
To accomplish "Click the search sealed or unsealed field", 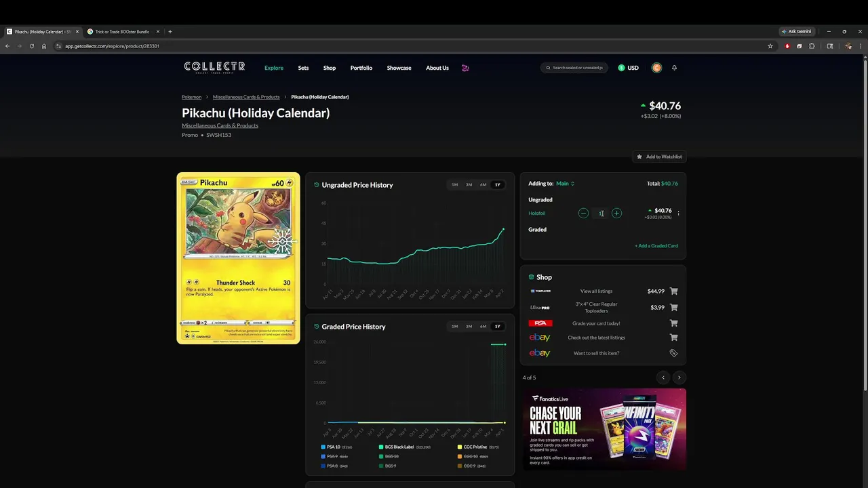I will (574, 68).
